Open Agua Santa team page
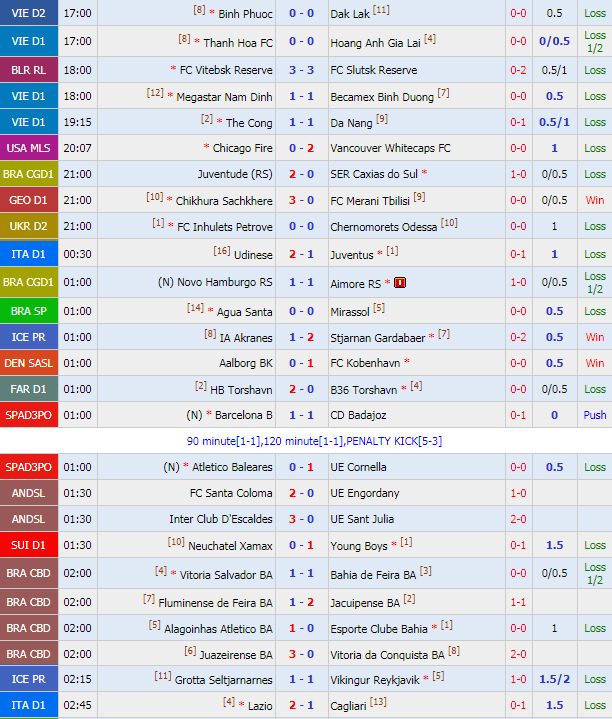The image size is (612, 719). (244, 312)
